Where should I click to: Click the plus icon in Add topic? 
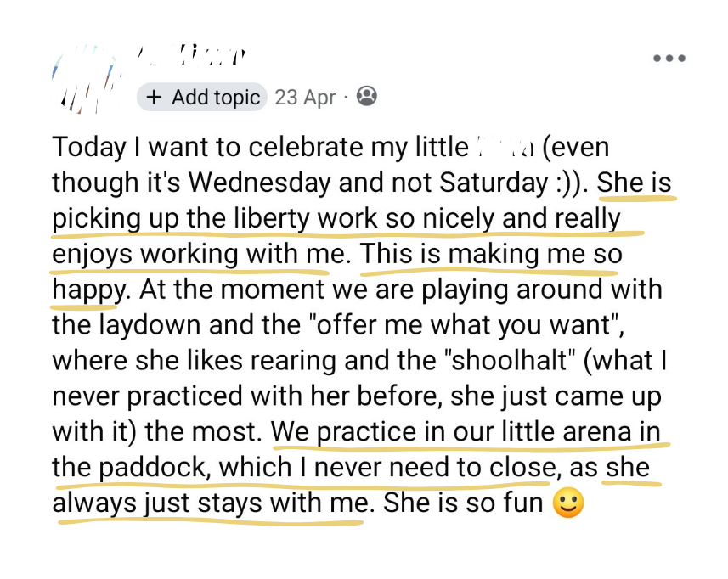tap(154, 98)
